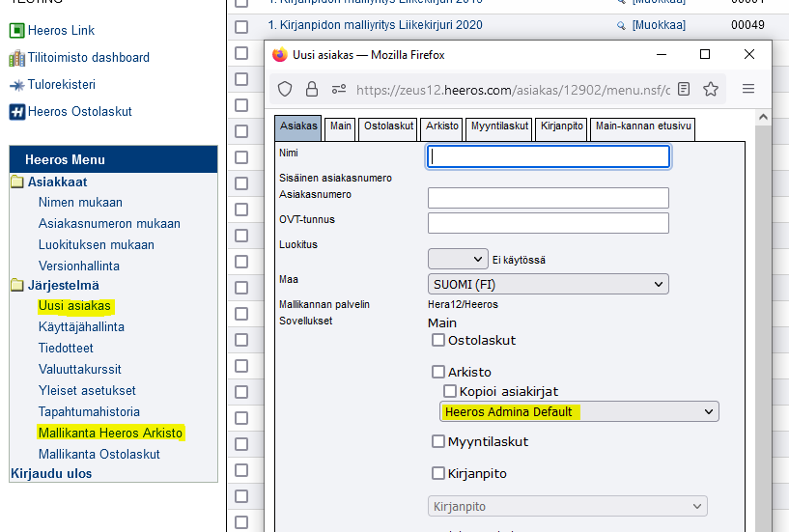Click the Tulorekisteri star icon

point(16,85)
